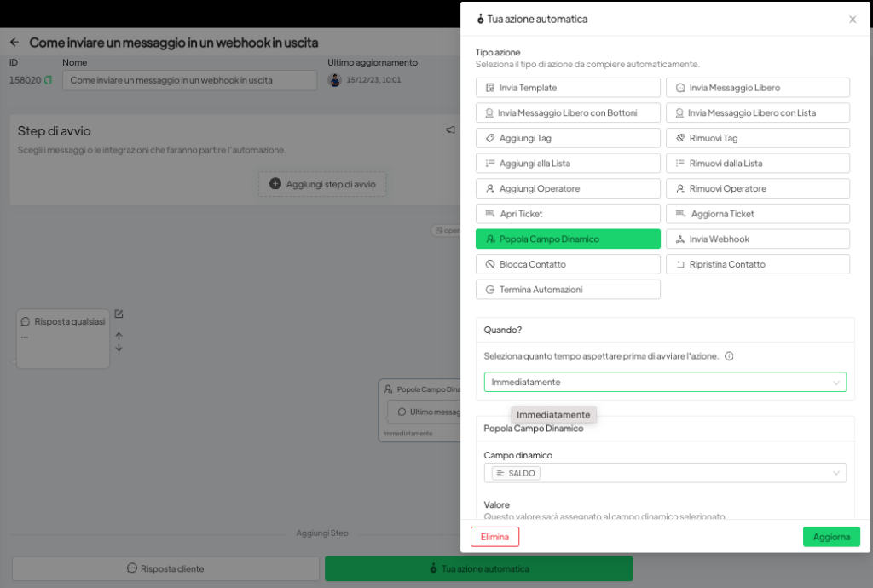Expand the Campo dinamico SALDO dropdown

click(x=665, y=473)
